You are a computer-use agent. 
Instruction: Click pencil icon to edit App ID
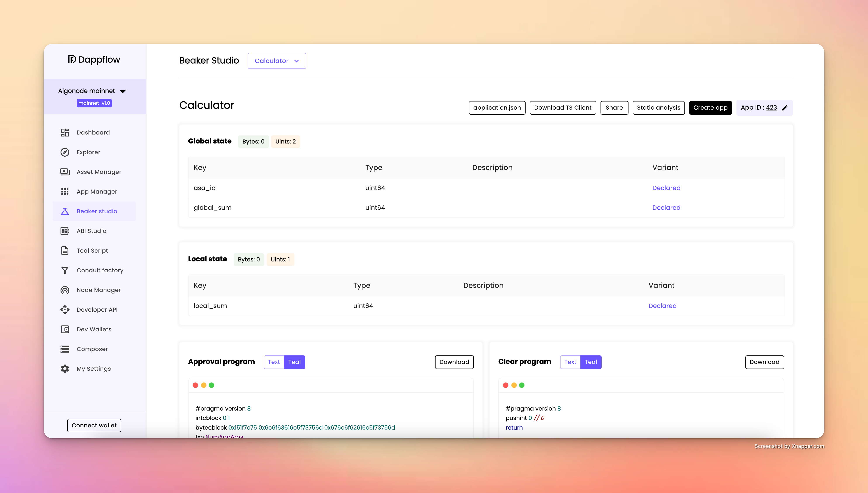click(x=785, y=108)
